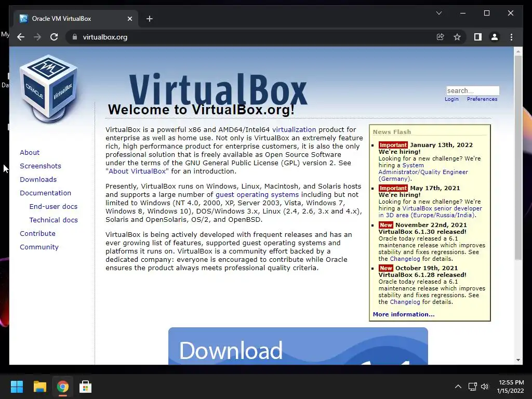This screenshot has width=532, height=399.
Task: Click the "Welcome to VirtualBox.org!" heading
Action: tap(201, 110)
